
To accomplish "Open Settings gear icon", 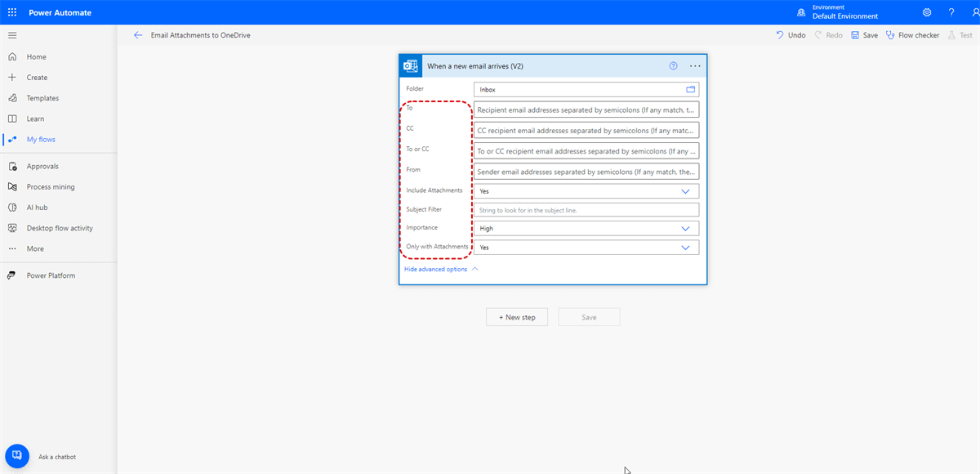I will coord(926,12).
